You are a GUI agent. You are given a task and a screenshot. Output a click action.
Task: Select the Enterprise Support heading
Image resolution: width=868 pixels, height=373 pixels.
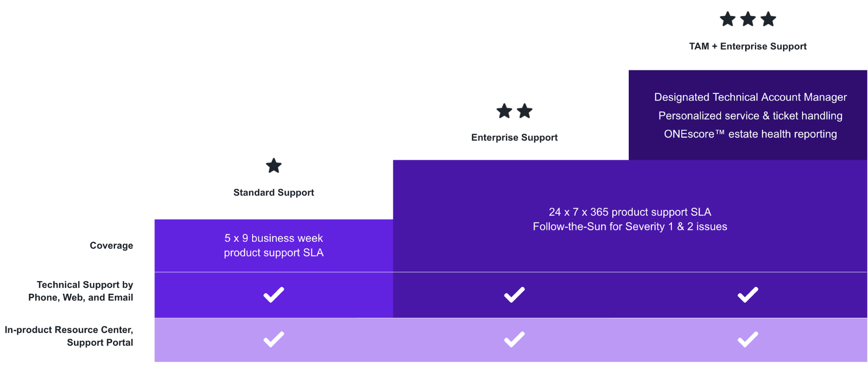(x=514, y=138)
